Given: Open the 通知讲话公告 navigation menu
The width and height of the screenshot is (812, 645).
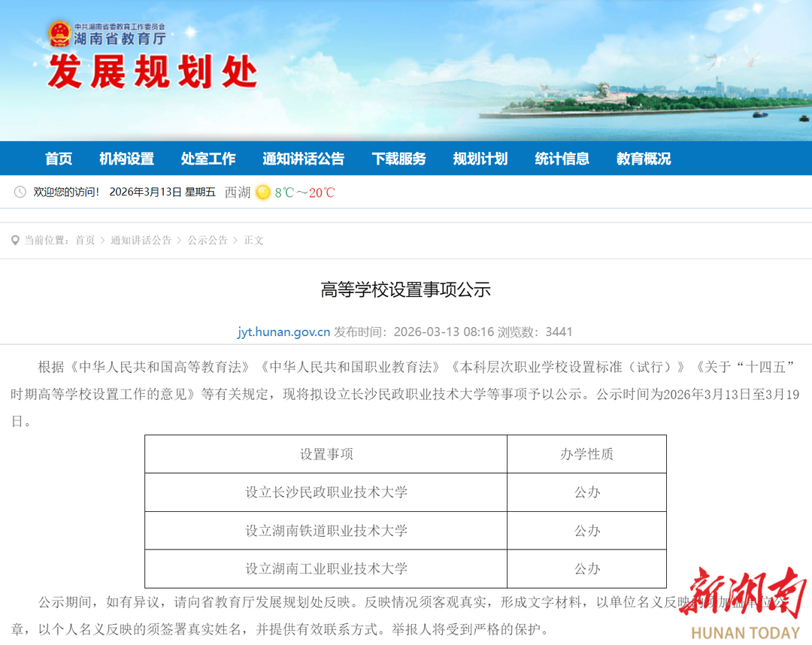Looking at the screenshot, I should tap(304, 159).
